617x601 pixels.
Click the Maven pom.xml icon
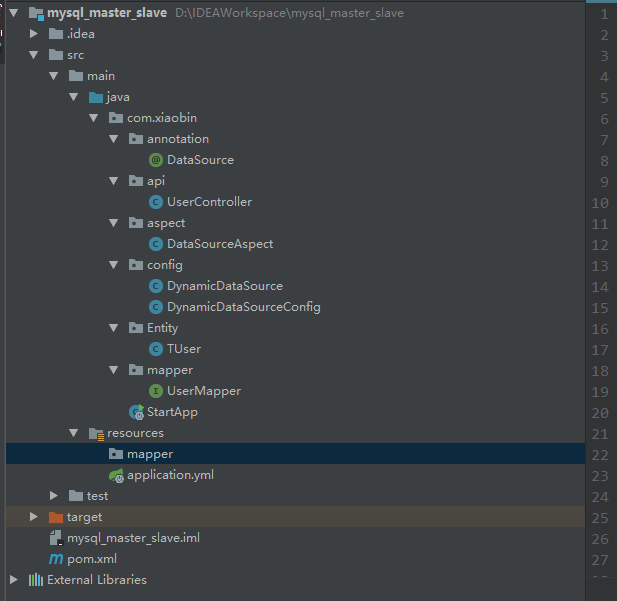56,559
